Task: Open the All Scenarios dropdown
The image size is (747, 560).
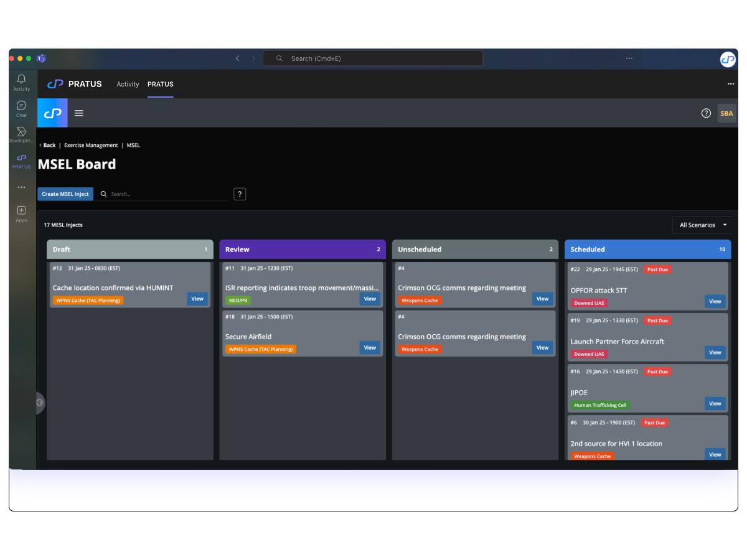Action: (702, 225)
